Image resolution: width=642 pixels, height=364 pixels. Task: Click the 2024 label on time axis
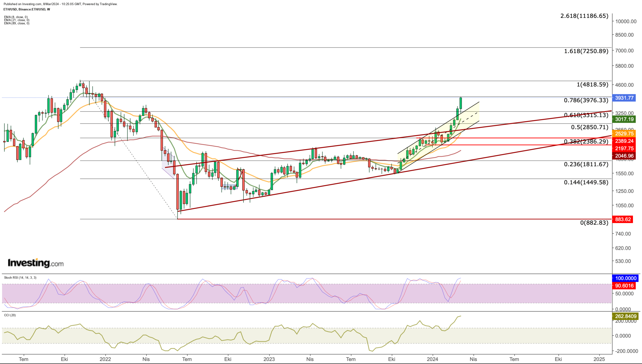(x=433, y=359)
